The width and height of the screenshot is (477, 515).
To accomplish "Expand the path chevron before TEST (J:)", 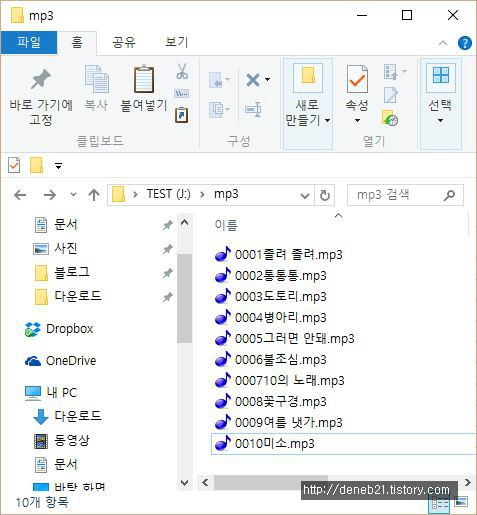I will click(x=135, y=194).
